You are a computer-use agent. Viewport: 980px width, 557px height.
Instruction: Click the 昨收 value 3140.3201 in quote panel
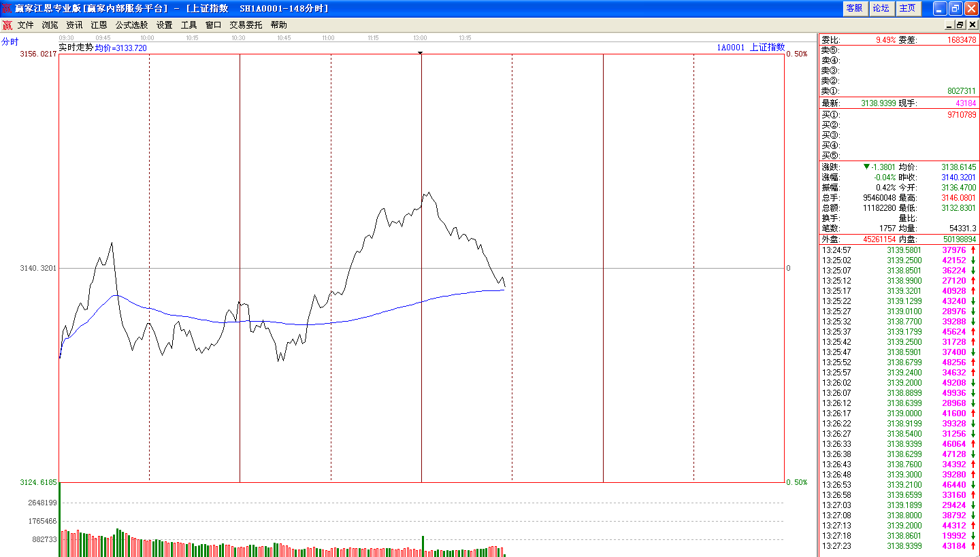959,177
